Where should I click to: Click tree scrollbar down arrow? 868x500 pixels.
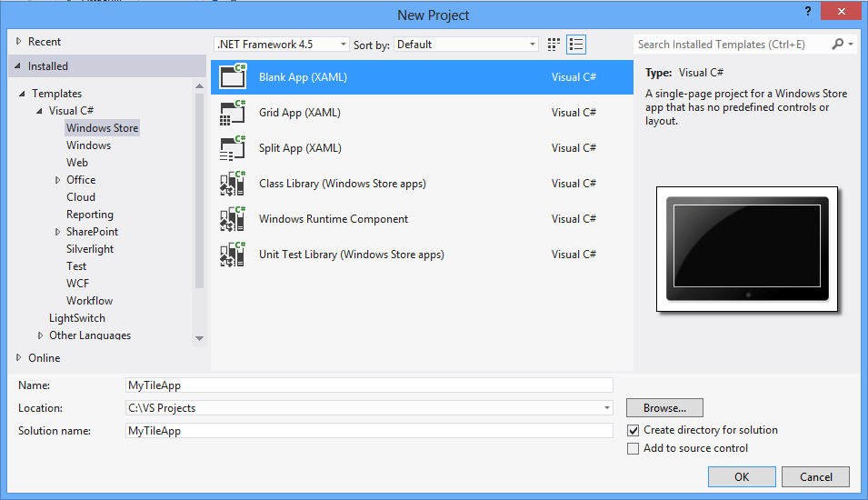click(199, 338)
